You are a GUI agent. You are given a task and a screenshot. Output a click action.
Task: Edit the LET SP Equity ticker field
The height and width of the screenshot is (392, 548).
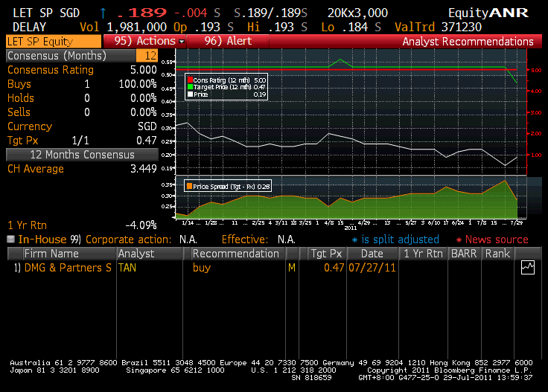(x=54, y=42)
